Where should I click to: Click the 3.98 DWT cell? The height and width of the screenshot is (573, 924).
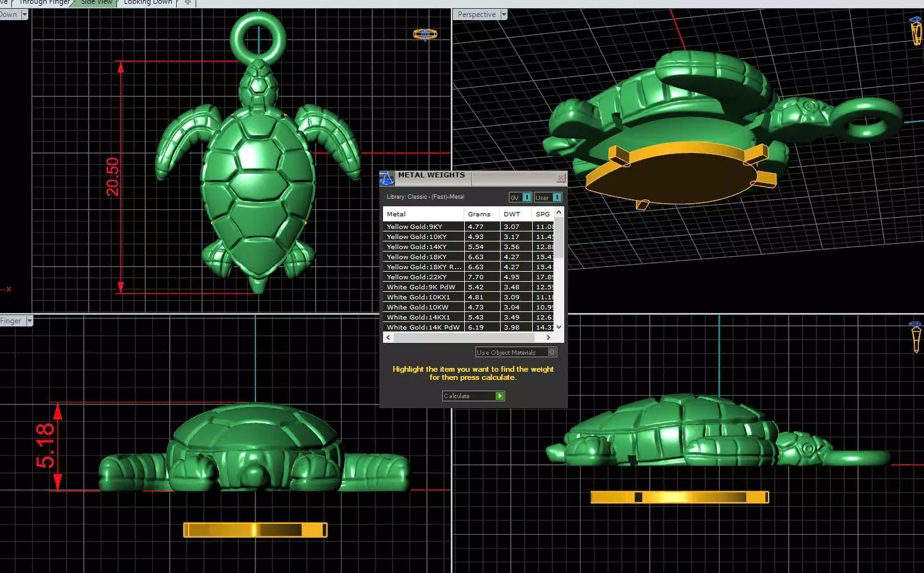[515, 327]
